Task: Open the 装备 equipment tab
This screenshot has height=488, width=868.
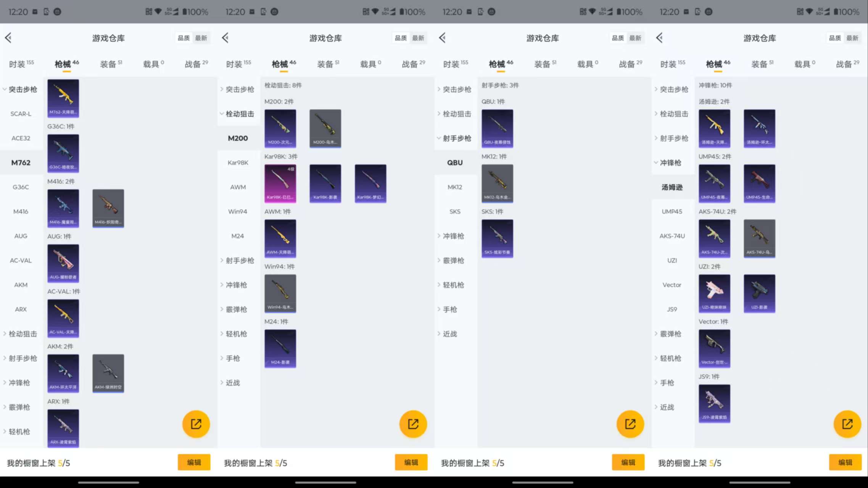Action: point(110,64)
